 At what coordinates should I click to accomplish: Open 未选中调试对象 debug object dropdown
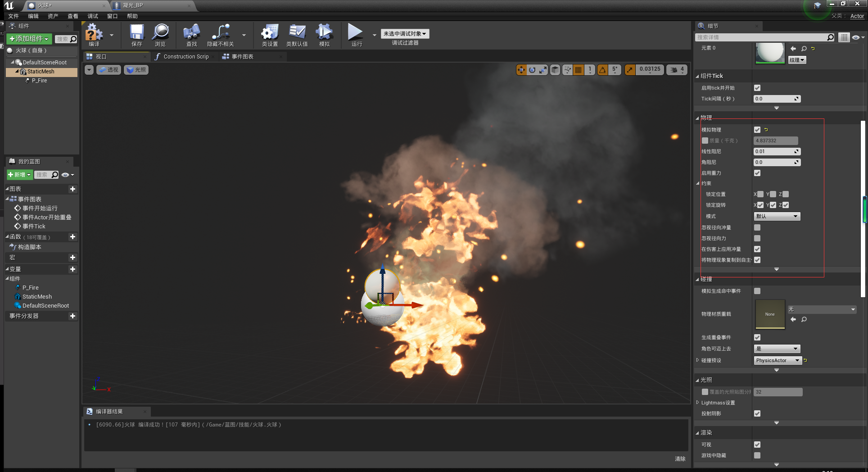point(405,34)
